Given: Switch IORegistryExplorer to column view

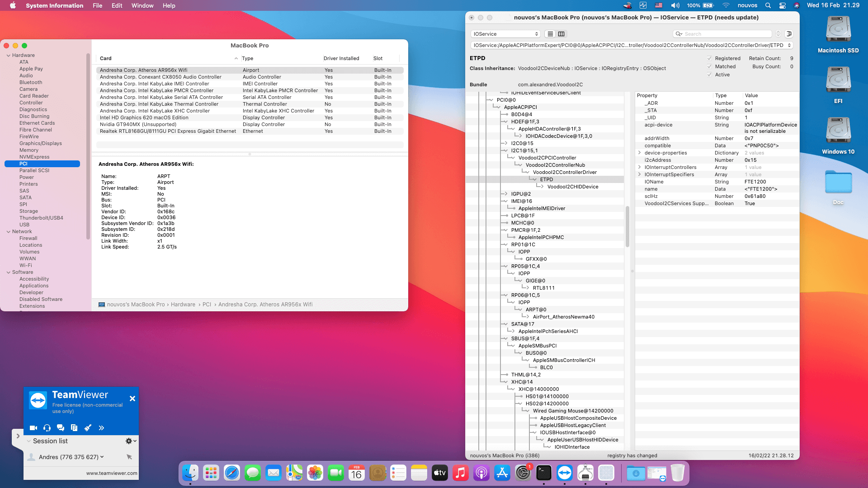Looking at the screenshot, I should [x=561, y=34].
